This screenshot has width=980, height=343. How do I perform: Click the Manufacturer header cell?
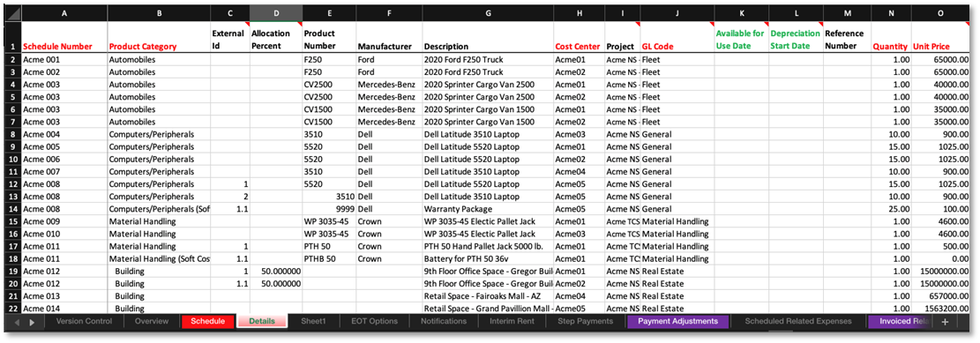pyautogui.click(x=389, y=38)
